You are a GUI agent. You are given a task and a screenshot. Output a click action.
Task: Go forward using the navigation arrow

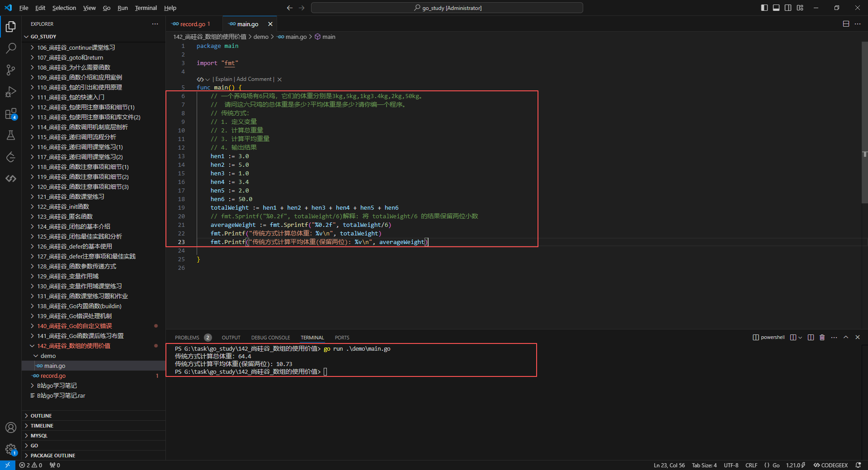coord(302,8)
